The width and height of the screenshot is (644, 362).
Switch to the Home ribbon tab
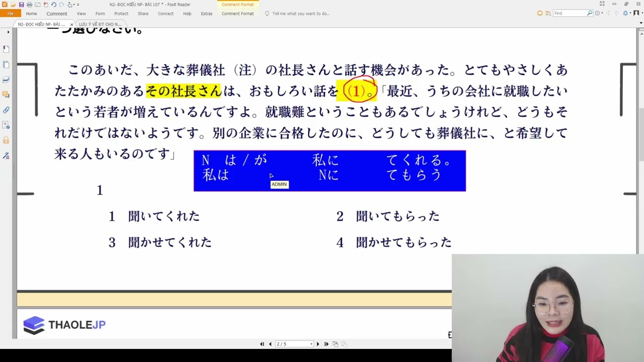click(31, 14)
